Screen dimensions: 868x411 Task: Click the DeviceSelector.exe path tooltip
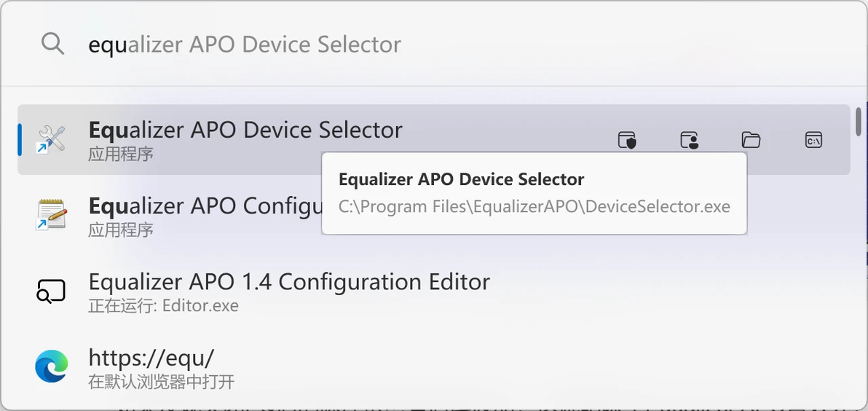point(534,207)
